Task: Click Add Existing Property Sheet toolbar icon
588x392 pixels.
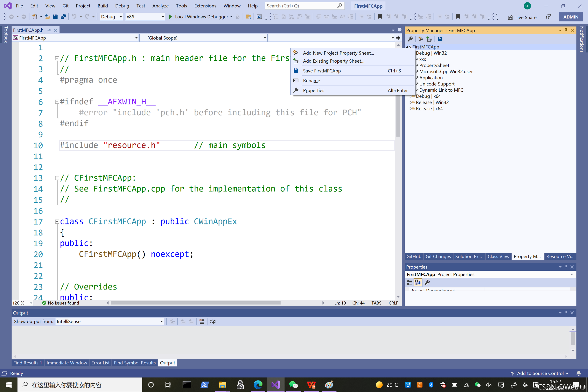Action: coord(429,39)
